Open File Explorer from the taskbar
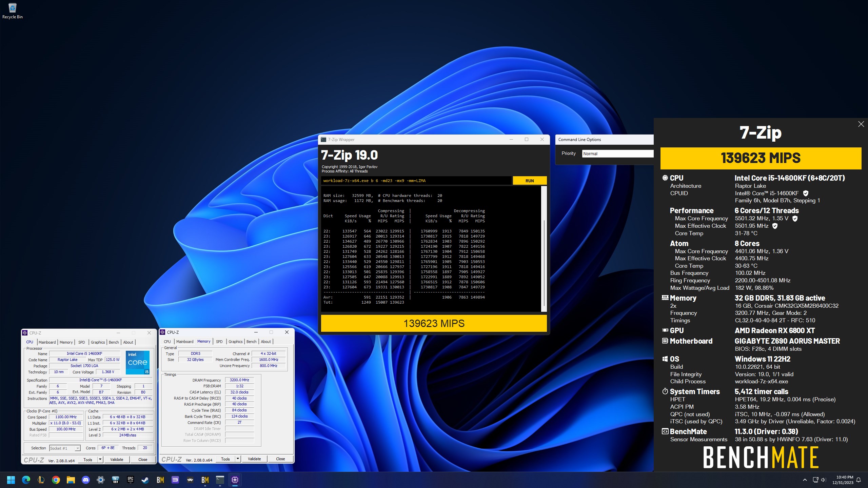The width and height of the screenshot is (868, 488). [x=71, y=480]
